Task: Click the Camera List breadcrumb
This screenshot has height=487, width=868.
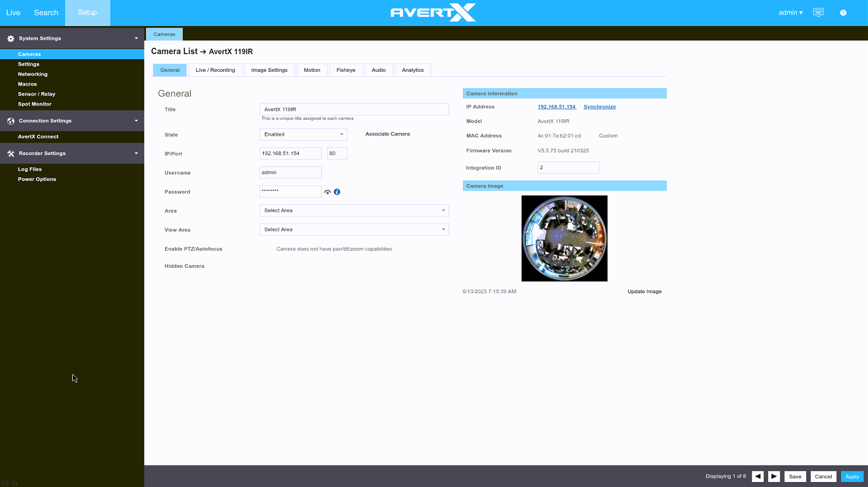Action: click(x=174, y=51)
